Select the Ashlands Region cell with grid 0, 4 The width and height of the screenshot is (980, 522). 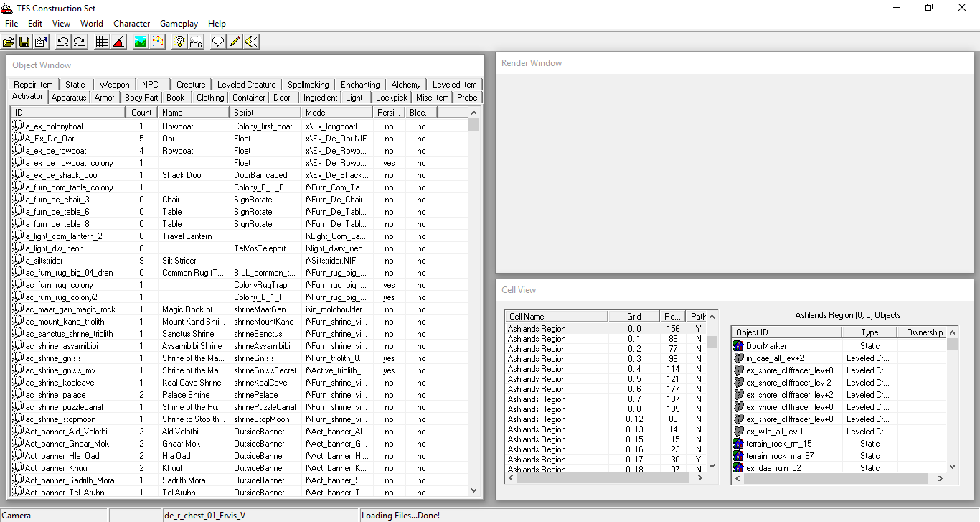click(606, 369)
